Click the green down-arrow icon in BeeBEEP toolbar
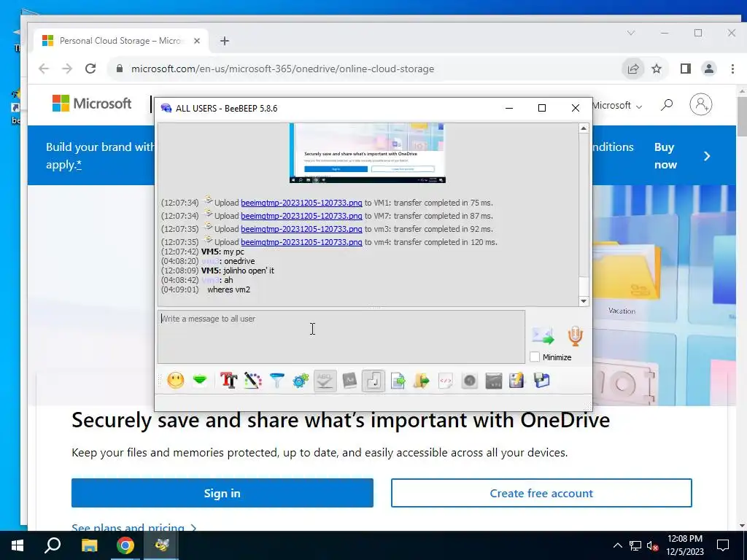 pyautogui.click(x=200, y=381)
